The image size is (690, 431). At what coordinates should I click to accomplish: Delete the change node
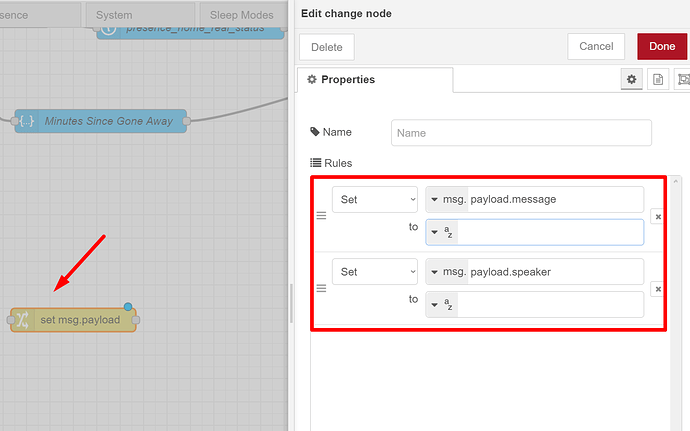coord(326,47)
